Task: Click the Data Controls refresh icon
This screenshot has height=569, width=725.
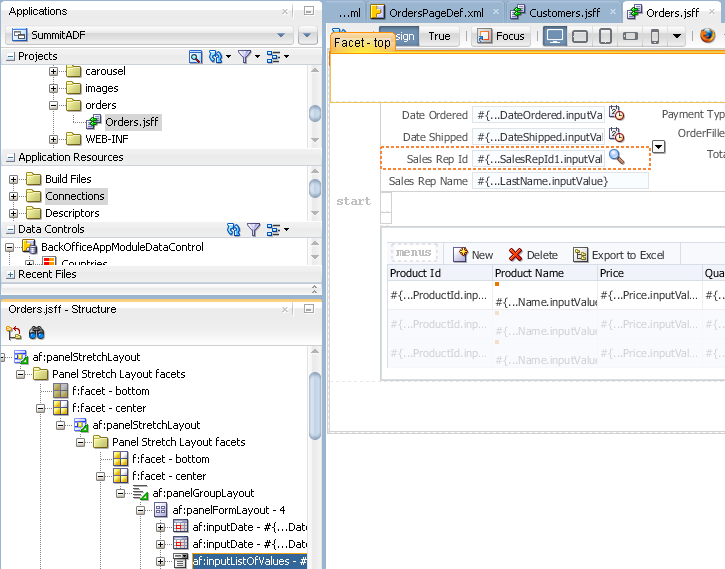Action: [234, 230]
